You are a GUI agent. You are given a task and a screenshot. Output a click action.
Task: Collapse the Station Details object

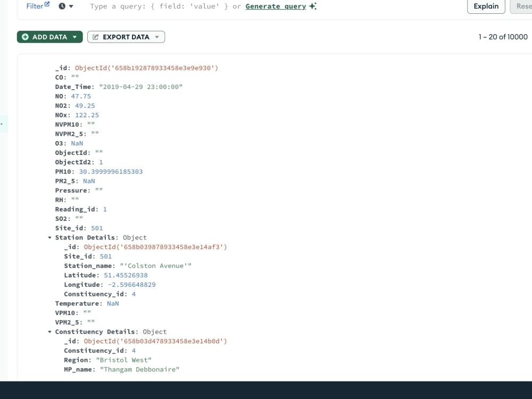[49, 237]
